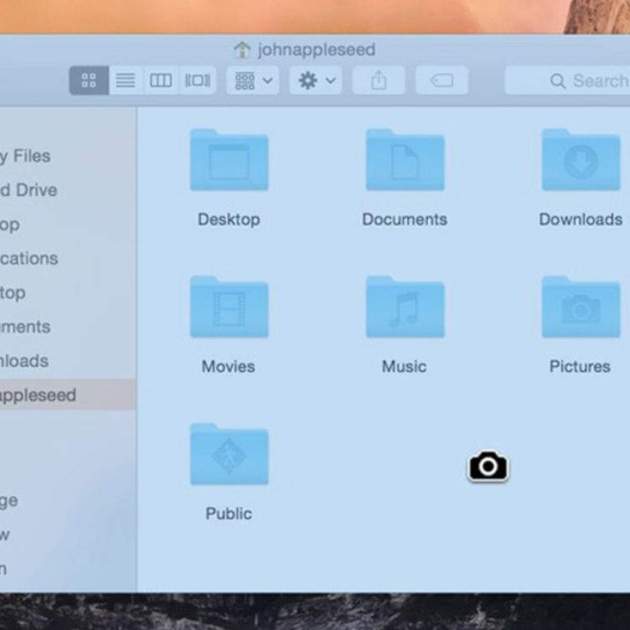Open the Pictures folder

(580, 309)
